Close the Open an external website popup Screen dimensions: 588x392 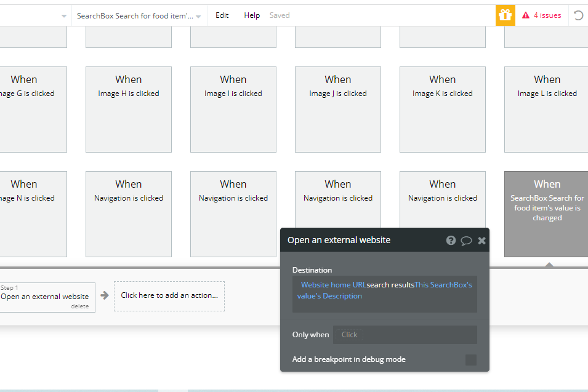482,241
